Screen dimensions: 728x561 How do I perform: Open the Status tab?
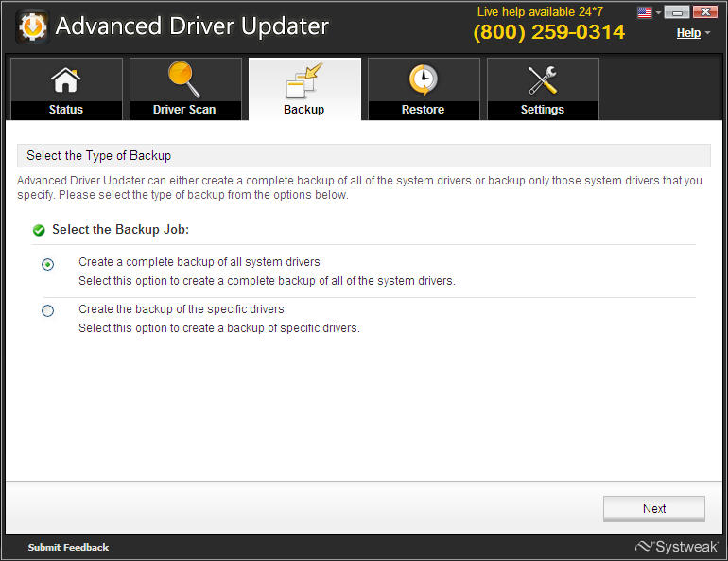tap(66, 89)
